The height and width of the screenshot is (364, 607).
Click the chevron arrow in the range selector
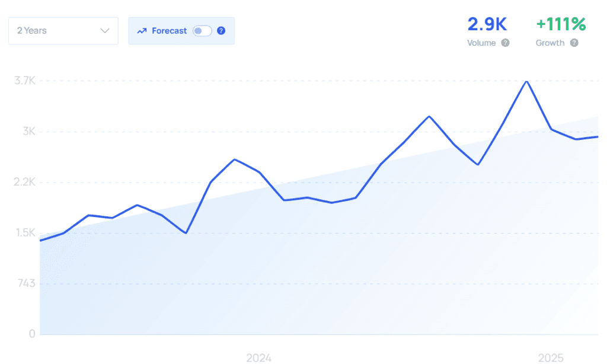tap(105, 31)
